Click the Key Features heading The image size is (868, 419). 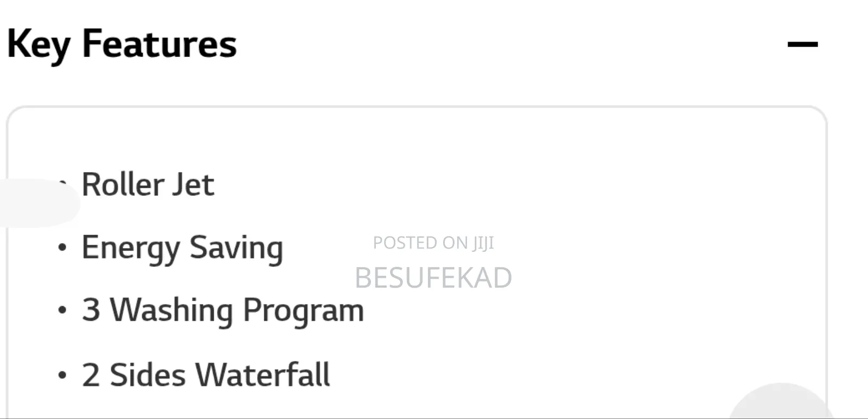pos(122,45)
